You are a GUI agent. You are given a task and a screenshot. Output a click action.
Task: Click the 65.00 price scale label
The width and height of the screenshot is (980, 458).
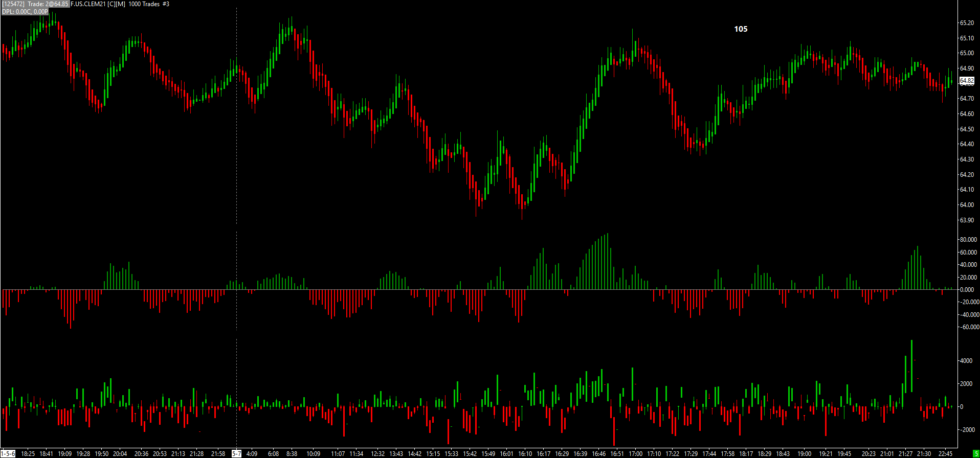point(967,53)
